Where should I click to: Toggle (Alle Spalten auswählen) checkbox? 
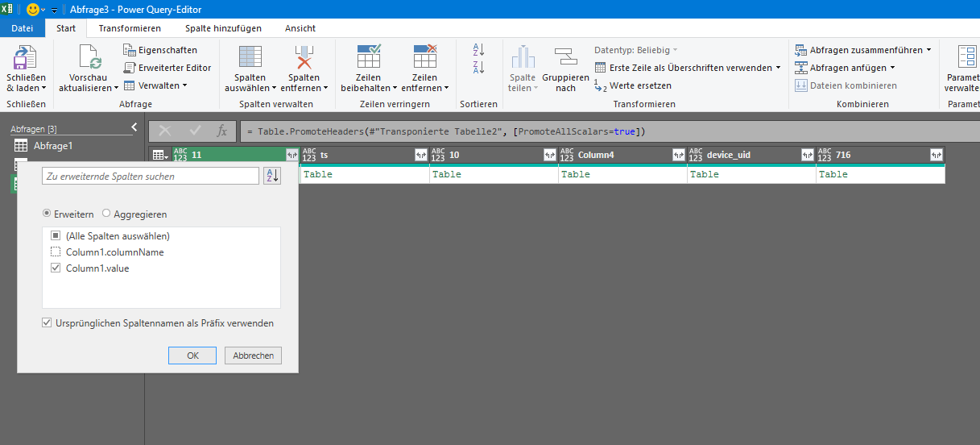pyautogui.click(x=56, y=236)
